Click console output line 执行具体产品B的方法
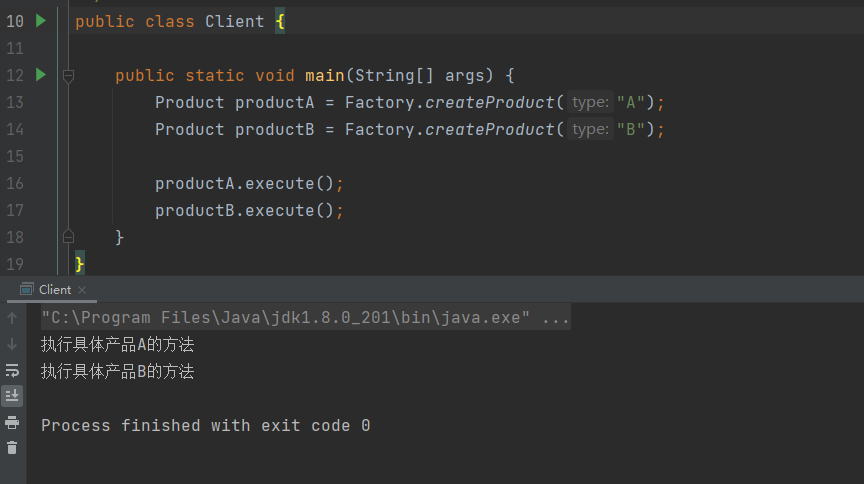 117,372
